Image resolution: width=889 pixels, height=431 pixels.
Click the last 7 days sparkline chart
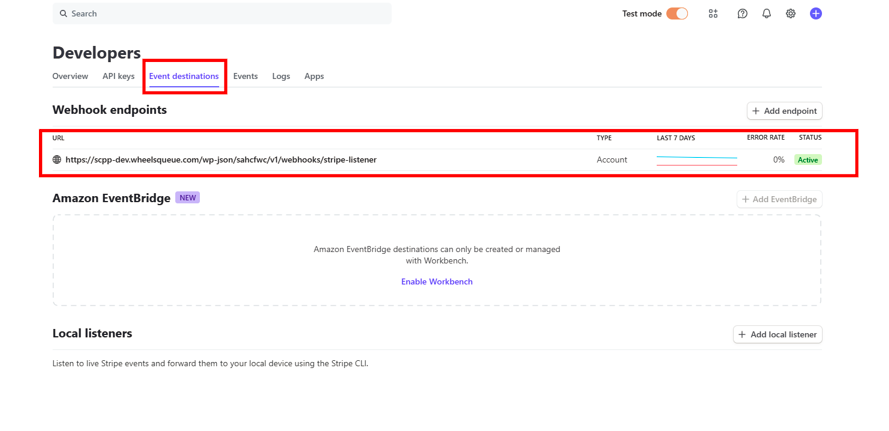(x=697, y=160)
